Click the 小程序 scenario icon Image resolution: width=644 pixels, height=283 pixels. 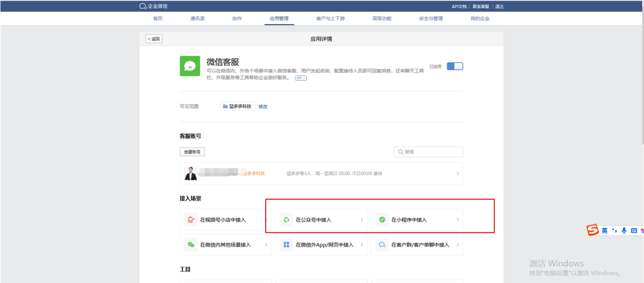[x=382, y=220]
